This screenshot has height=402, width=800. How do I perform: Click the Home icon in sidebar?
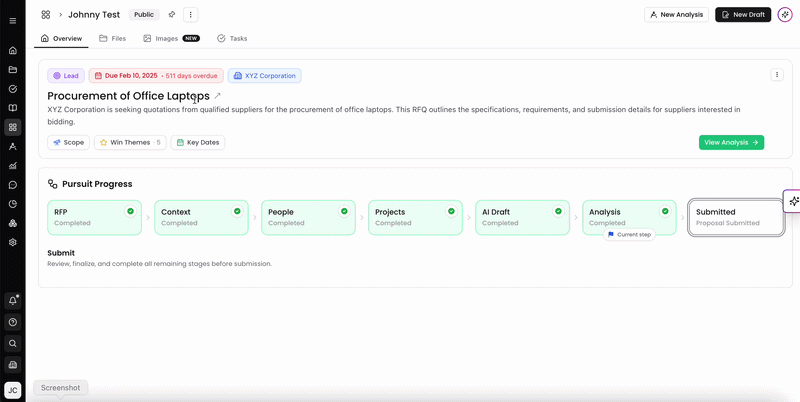13,51
